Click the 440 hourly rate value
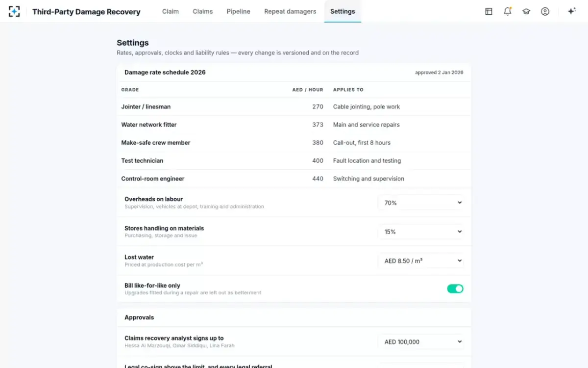The width and height of the screenshot is (588, 368). pos(318,179)
